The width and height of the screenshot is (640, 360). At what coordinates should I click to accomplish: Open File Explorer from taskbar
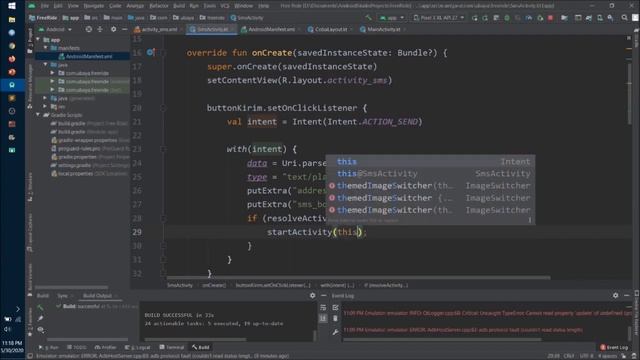[x=12, y=20]
